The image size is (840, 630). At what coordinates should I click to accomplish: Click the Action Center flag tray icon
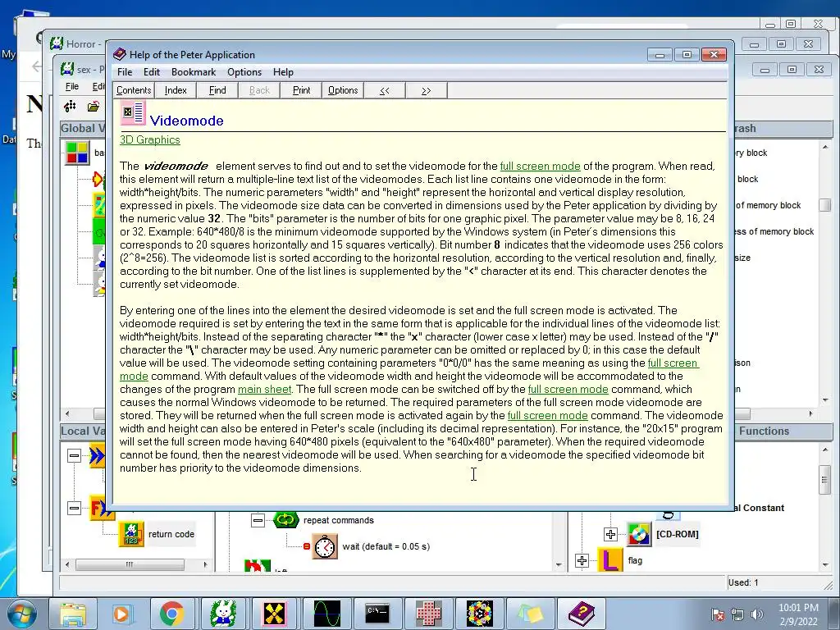point(717,614)
